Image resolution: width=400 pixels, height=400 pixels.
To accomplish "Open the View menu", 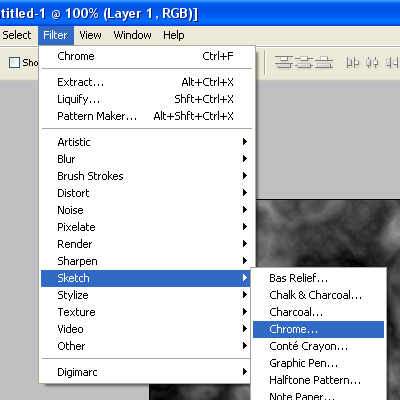I will point(90,35).
